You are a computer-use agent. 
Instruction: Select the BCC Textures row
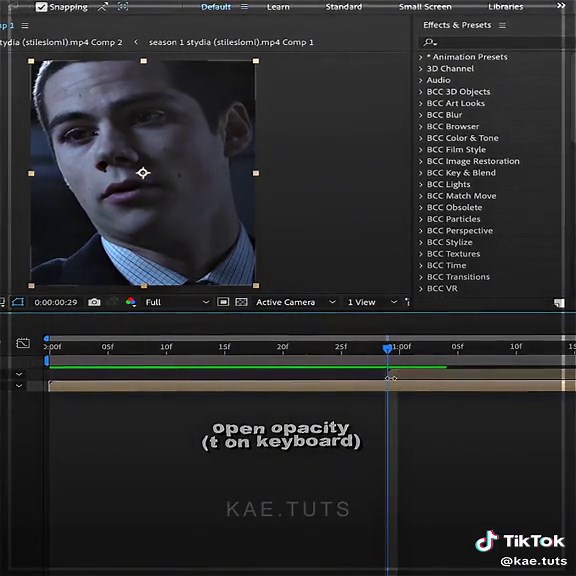pyautogui.click(x=450, y=254)
